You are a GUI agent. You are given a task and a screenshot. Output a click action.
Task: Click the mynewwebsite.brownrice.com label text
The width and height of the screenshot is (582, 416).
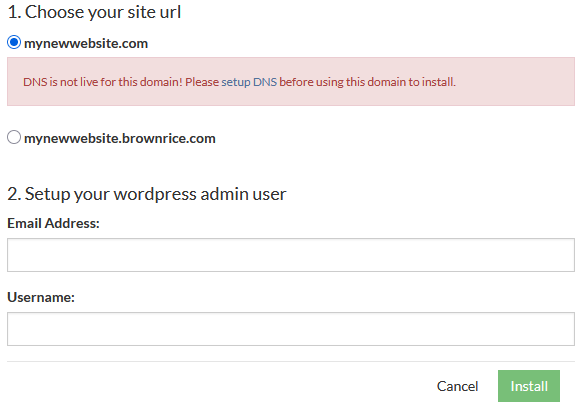click(x=120, y=138)
